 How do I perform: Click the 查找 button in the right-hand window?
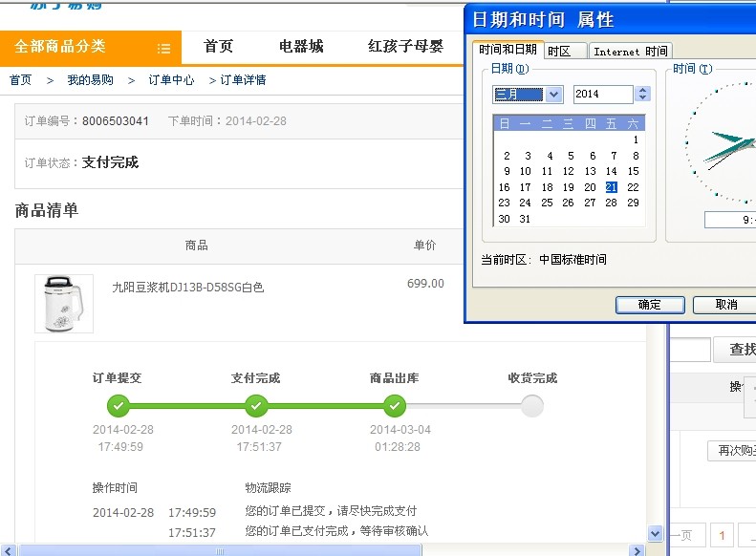(x=735, y=349)
